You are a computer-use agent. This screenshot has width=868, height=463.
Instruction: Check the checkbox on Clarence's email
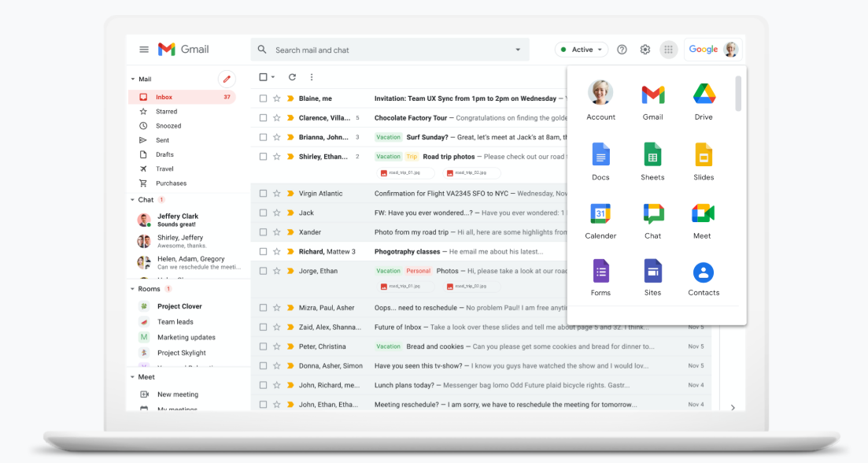[x=263, y=117]
